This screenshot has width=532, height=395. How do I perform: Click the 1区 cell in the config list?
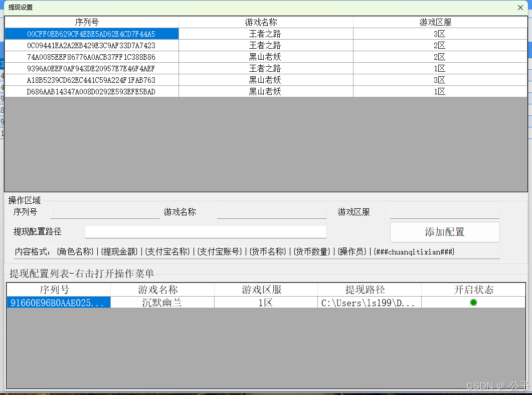pyautogui.click(x=266, y=303)
